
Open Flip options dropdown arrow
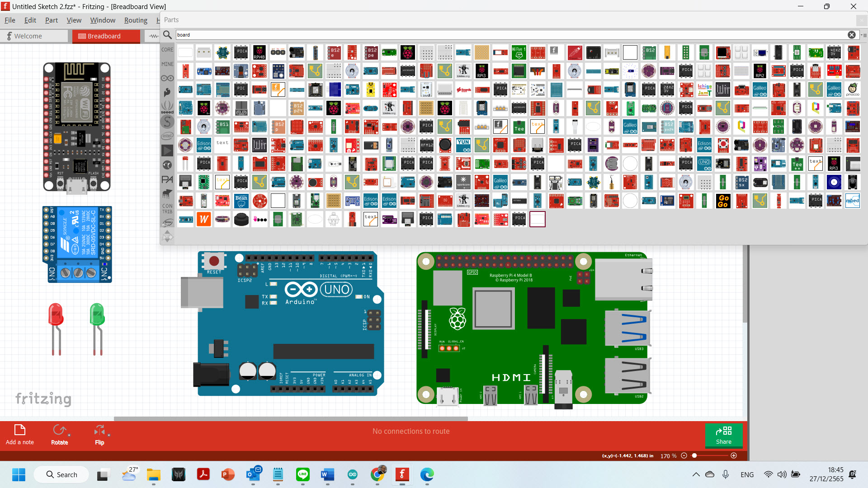[x=109, y=435]
